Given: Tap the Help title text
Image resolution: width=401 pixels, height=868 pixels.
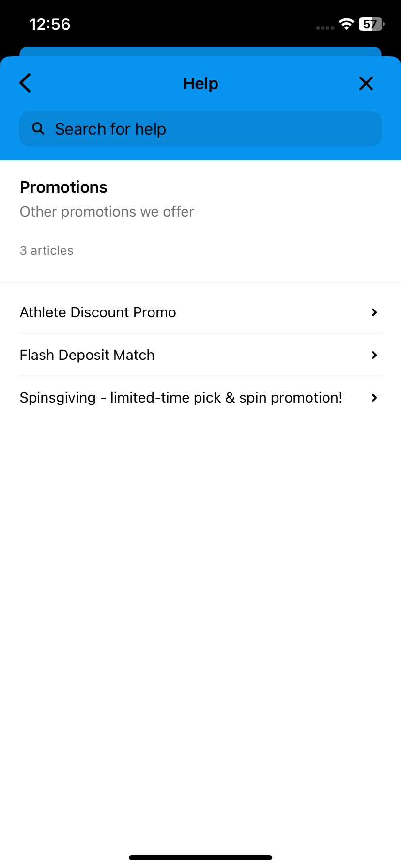Looking at the screenshot, I should pyautogui.click(x=200, y=83).
